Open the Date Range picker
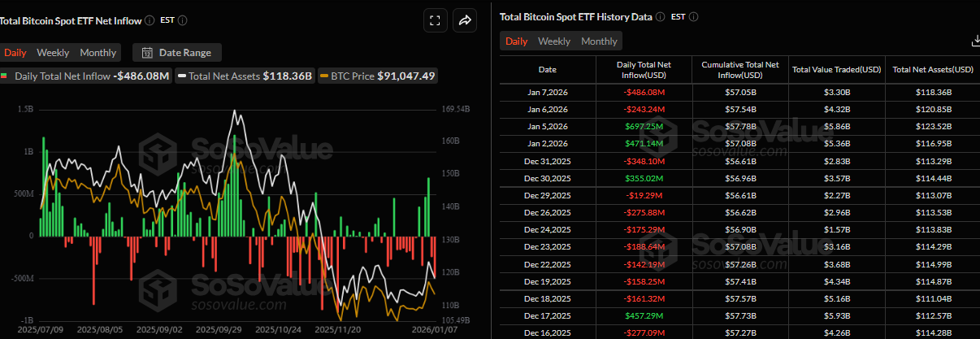 176,53
